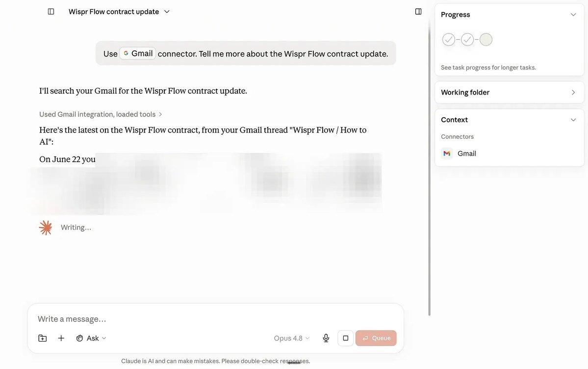The image size is (588, 369).
Task: Activate the microphone dictation icon
Action: click(x=326, y=338)
